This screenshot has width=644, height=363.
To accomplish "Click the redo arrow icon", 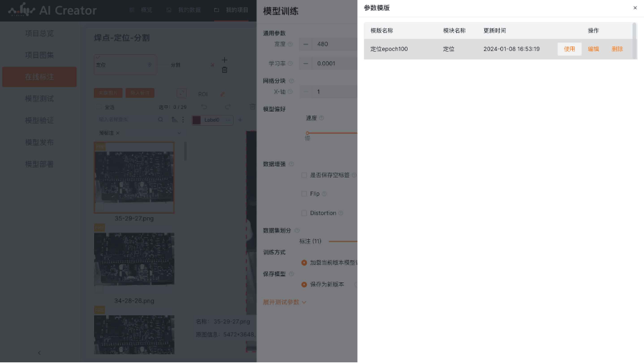I will point(227,107).
